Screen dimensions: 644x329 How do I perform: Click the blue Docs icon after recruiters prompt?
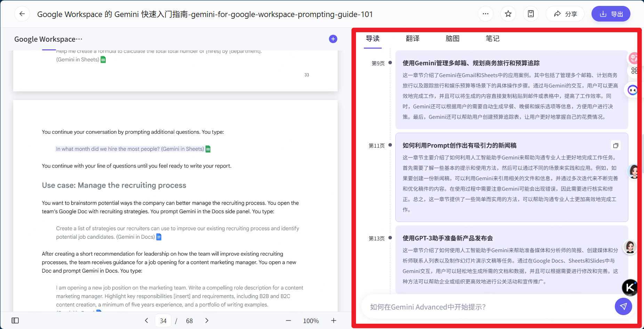(x=159, y=237)
